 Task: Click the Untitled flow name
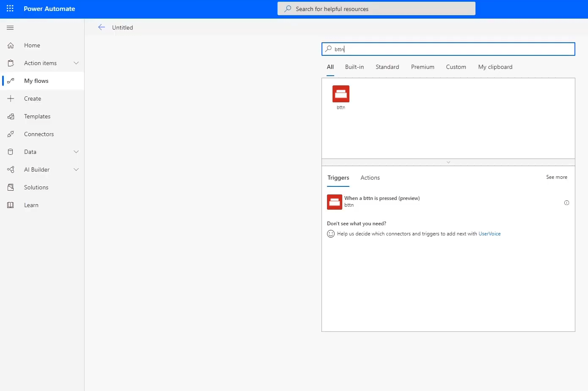tap(123, 27)
